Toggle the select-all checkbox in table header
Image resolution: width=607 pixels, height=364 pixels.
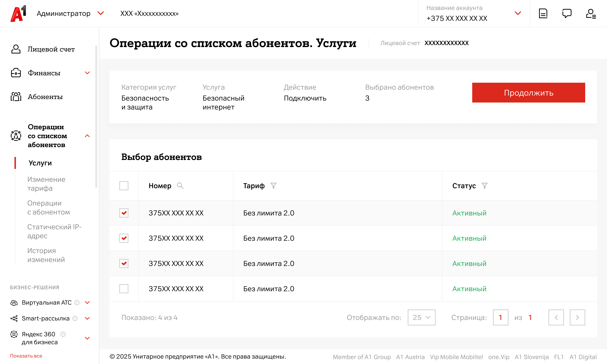124,186
